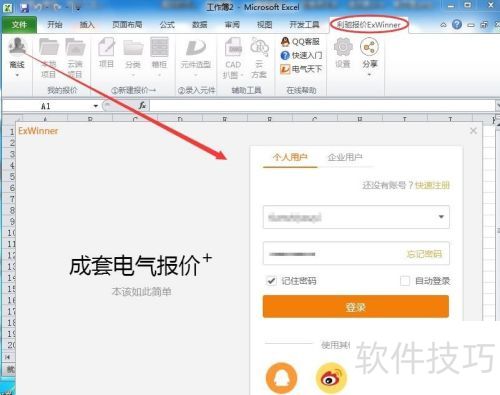Click the Save icon in quick access toolbar
Screen dimensions: 500x395
coord(24,7)
